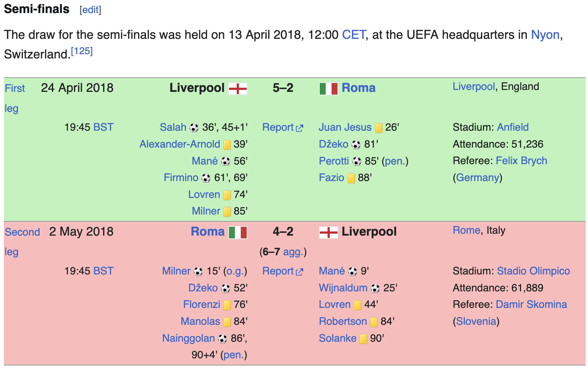Open the first leg match Report link

coord(283,127)
